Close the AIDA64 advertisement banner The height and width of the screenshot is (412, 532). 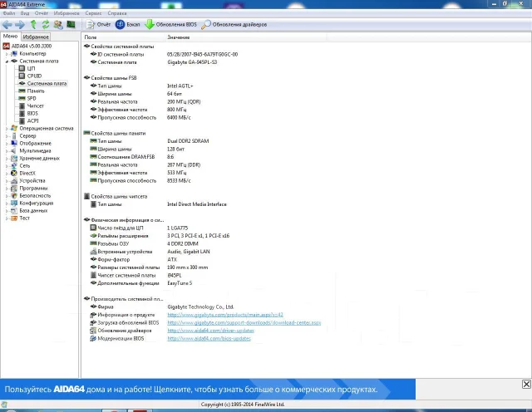[526, 385]
